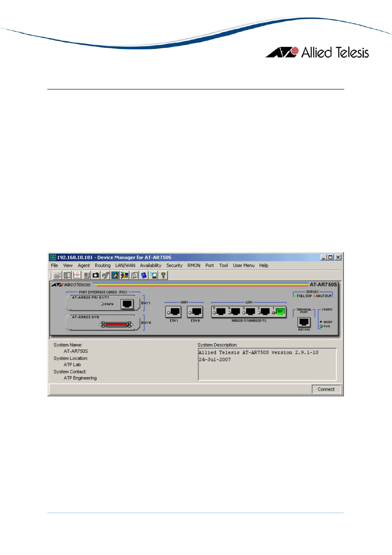Click the gray map pages toolbar icon
Viewport: 392px width, 555px height.
[x=134, y=275]
